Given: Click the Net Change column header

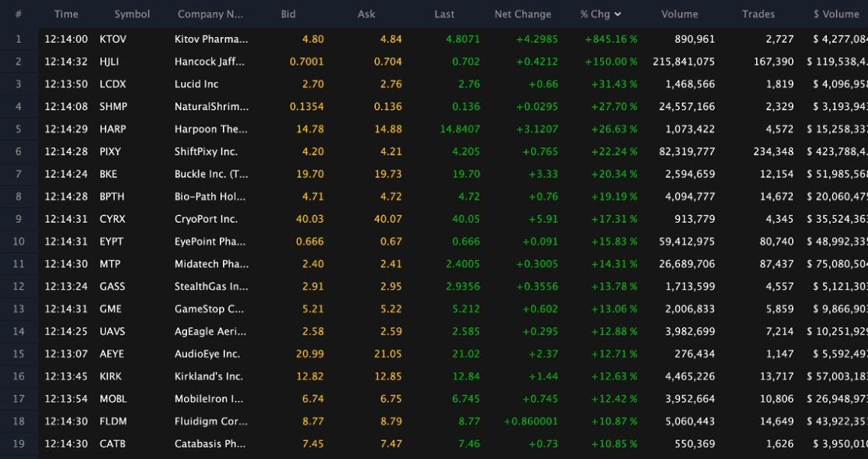Looking at the screenshot, I should [523, 15].
